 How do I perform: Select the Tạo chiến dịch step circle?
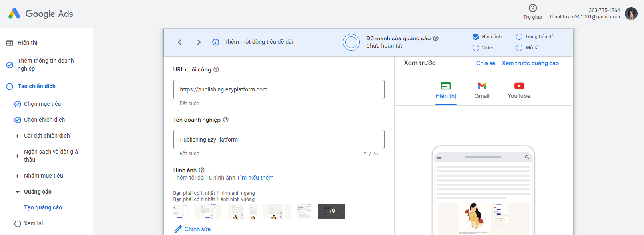point(10,87)
